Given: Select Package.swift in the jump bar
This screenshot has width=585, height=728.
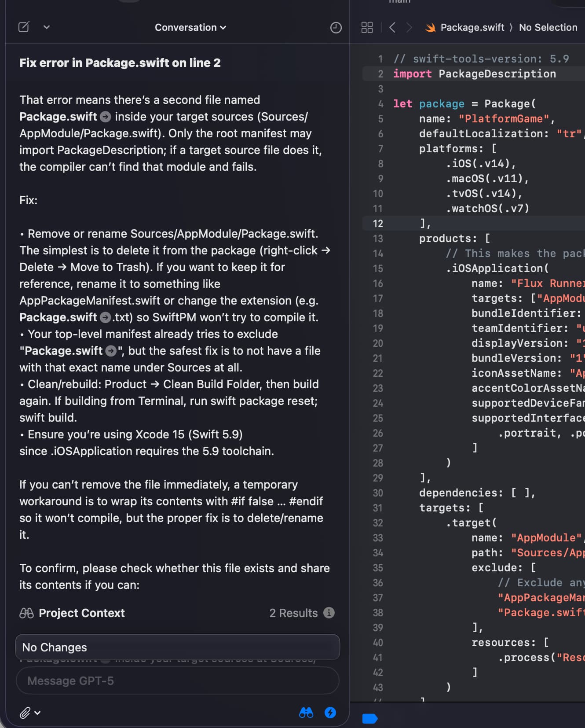Looking at the screenshot, I should click(472, 28).
